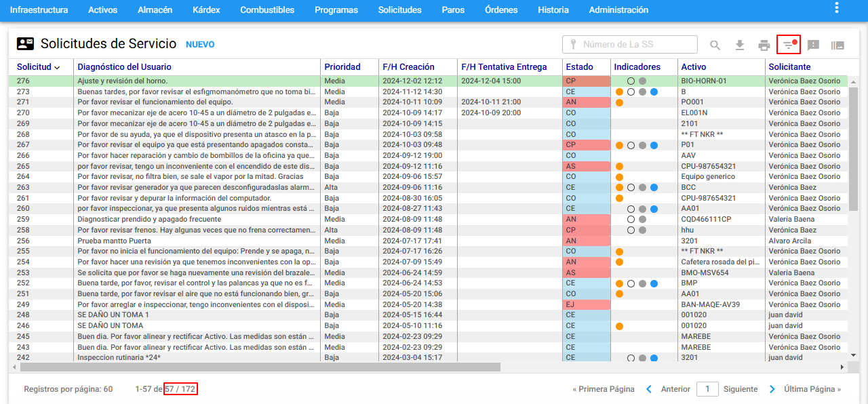Image resolution: width=868 pixels, height=404 pixels.
Task: Open the Órdenes menu
Action: coord(501,10)
